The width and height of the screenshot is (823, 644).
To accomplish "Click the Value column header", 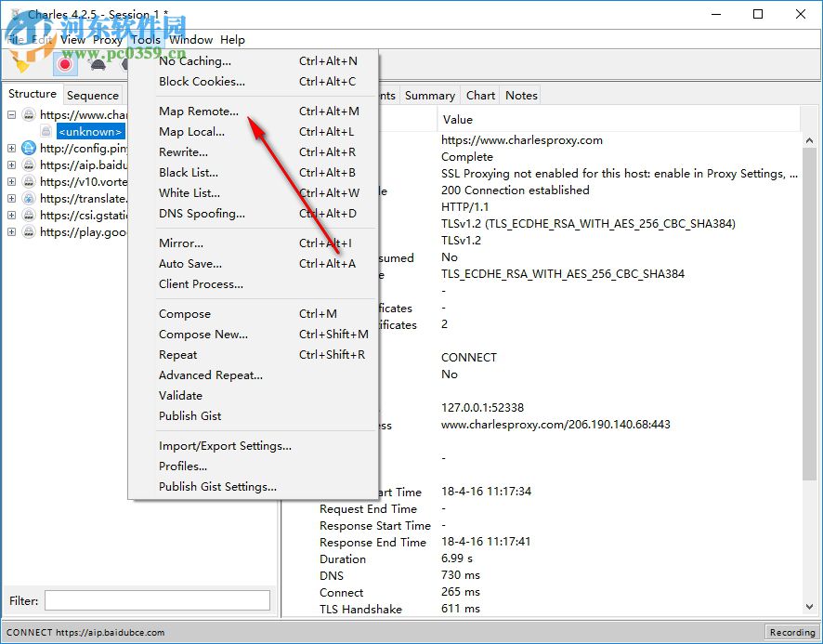I will tap(619, 120).
